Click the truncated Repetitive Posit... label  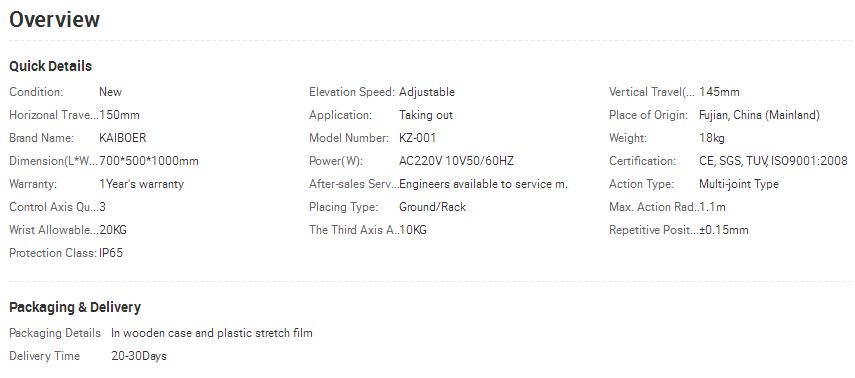pyautogui.click(x=654, y=230)
